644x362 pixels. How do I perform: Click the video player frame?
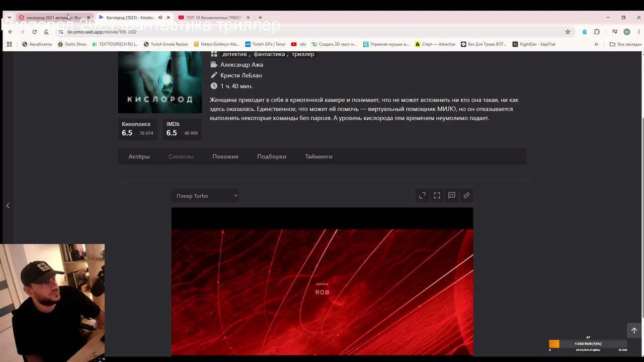(322, 282)
